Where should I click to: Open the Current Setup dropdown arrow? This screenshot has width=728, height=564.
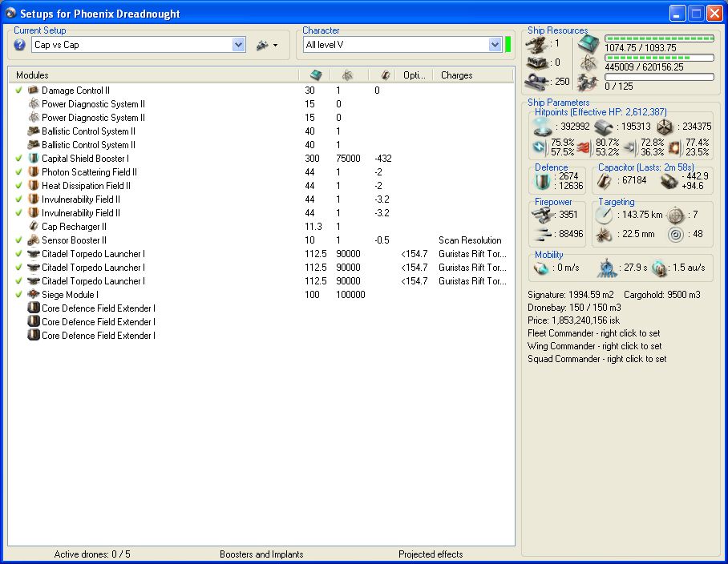coord(239,45)
